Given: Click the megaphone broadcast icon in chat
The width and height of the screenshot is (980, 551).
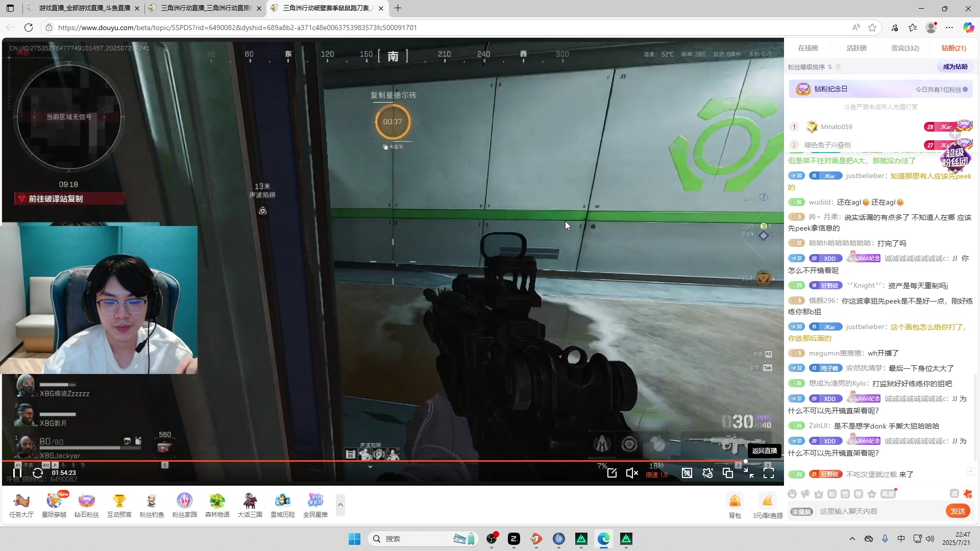Looking at the screenshot, I should click(x=805, y=494).
